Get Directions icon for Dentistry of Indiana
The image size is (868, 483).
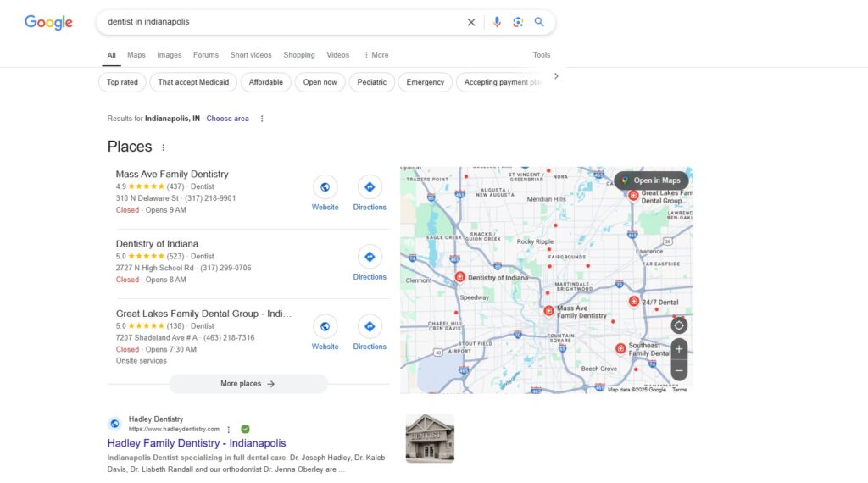[370, 257]
